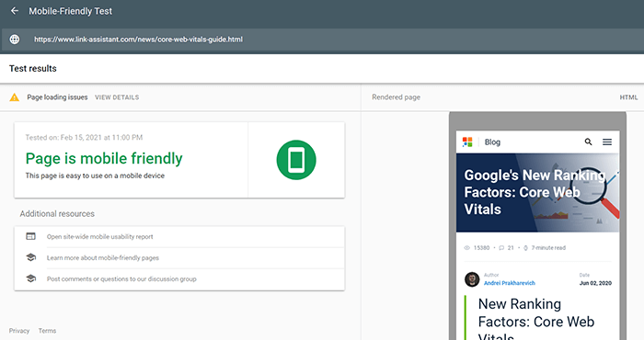Click the Andrei Prakharevich author link
Screen dimensions: 644x340
click(x=510, y=283)
